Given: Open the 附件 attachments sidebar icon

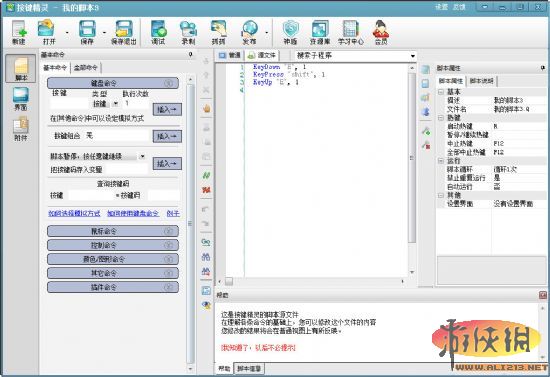Looking at the screenshot, I should pos(21,129).
